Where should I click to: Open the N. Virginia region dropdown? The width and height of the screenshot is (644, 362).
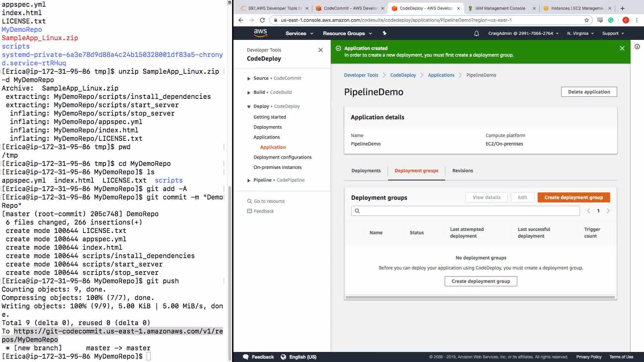[x=580, y=34]
